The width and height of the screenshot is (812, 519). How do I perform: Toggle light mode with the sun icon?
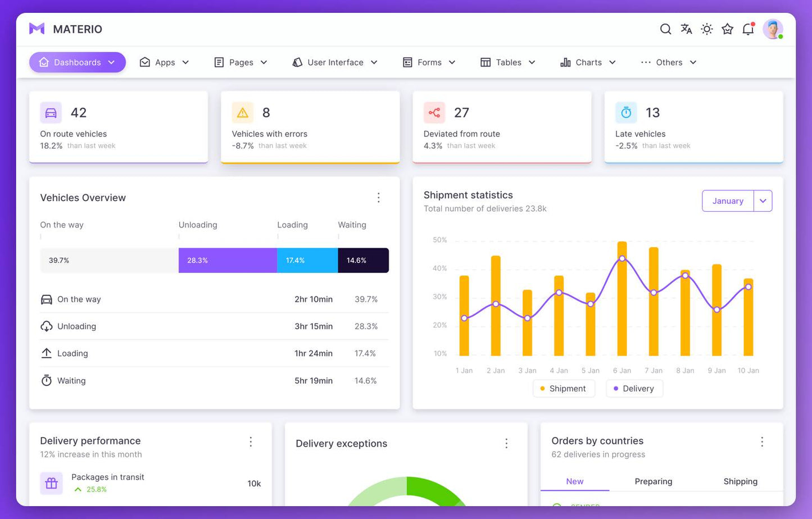pos(707,29)
